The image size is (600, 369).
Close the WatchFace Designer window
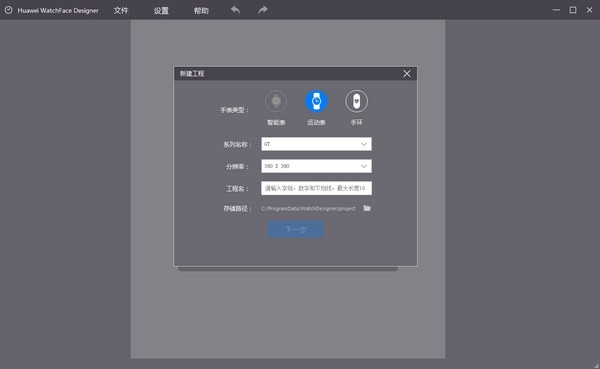click(589, 10)
